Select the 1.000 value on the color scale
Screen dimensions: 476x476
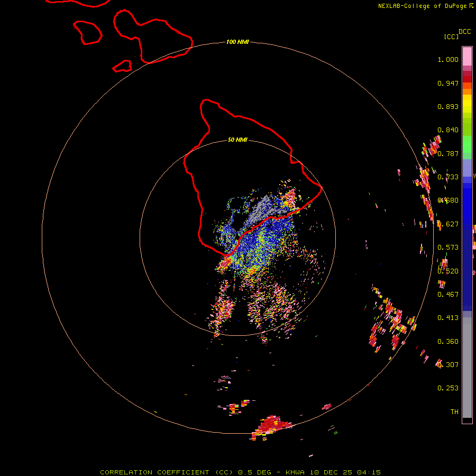tap(448, 59)
